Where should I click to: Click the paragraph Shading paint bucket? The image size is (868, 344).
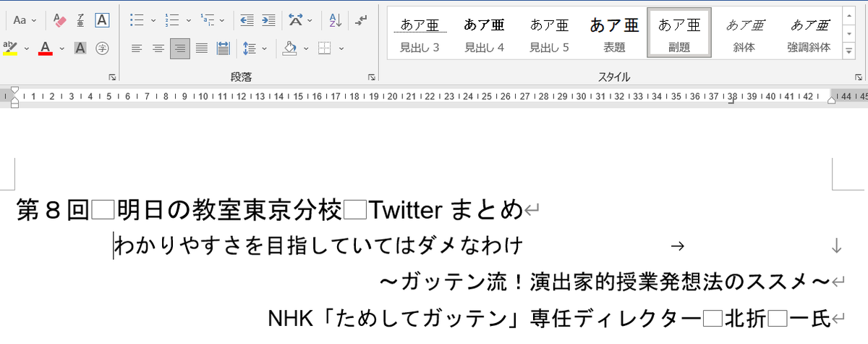290,49
